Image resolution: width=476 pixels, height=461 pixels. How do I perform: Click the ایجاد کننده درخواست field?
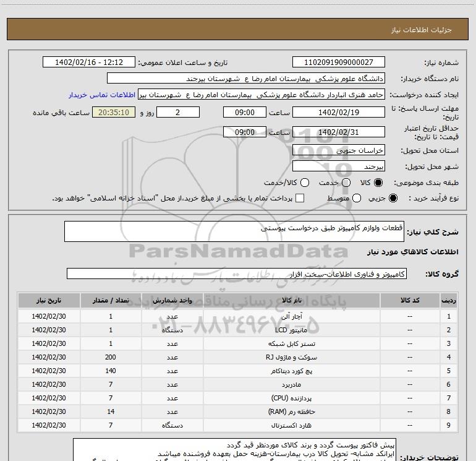(261, 95)
